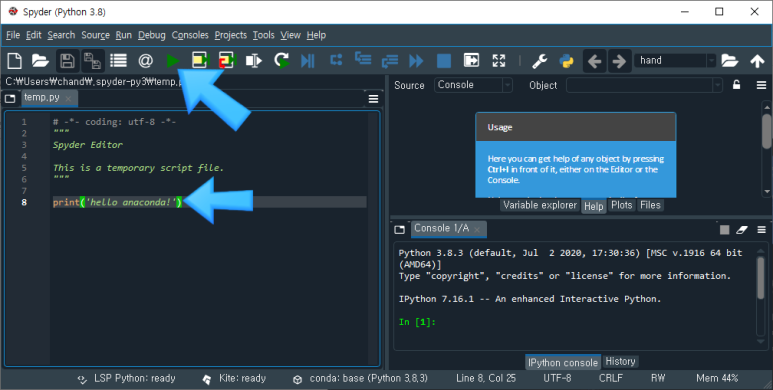The image size is (773, 390).
Task: Toggle the Help pane lock icon
Action: click(736, 85)
